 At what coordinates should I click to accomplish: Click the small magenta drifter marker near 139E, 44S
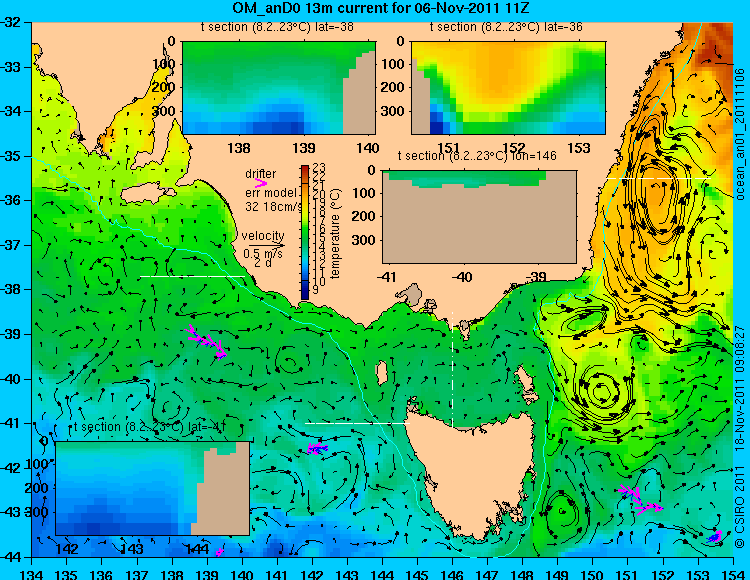click(x=219, y=553)
